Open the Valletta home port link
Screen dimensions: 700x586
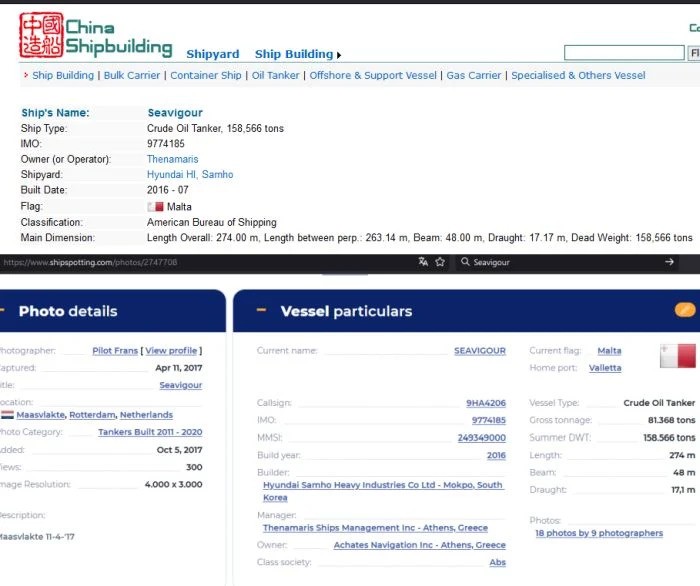[605, 368]
